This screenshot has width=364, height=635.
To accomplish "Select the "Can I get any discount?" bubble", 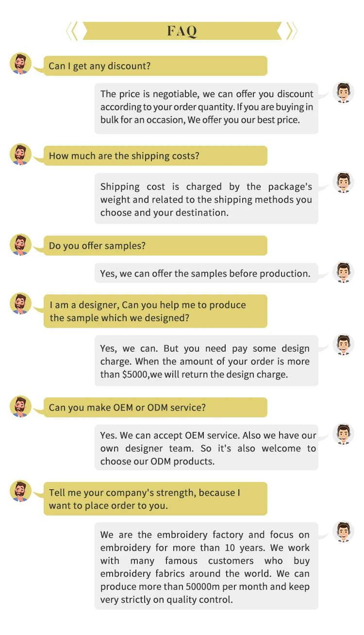I will click(155, 66).
